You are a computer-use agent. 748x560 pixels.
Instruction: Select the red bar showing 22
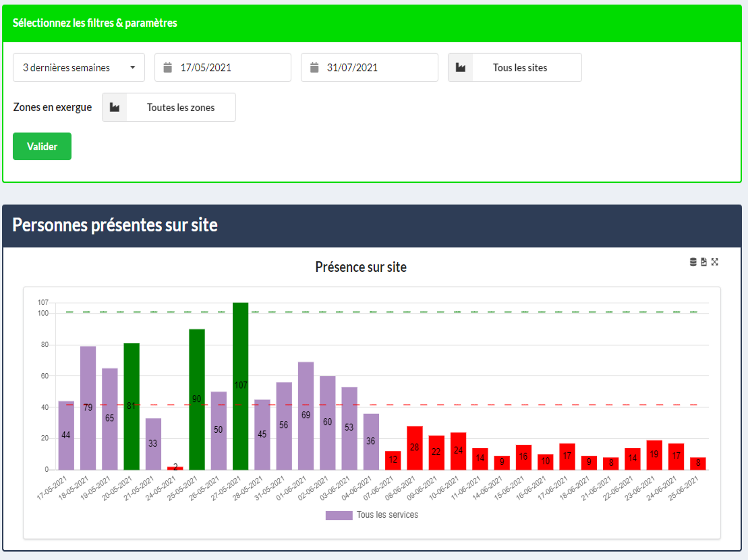[x=437, y=453]
